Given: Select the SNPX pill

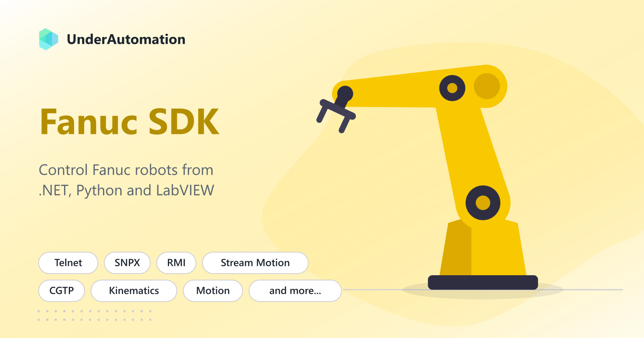Looking at the screenshot, I should click(x=127, y=263).
